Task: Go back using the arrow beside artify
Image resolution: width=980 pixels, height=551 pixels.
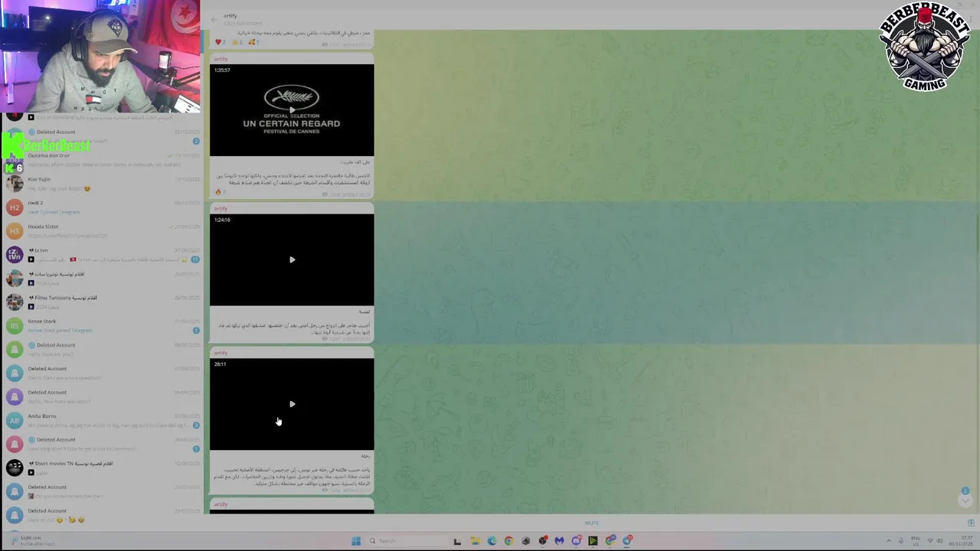Action: 214,19
